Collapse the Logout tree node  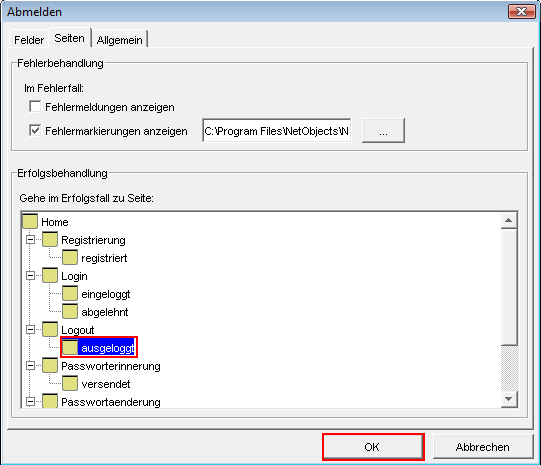(30, 330)
